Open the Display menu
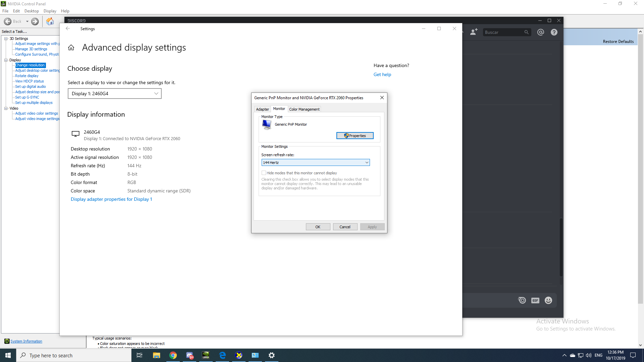This screenshot has width=644, height=362. pyautogui.click(x=50, y=11)
